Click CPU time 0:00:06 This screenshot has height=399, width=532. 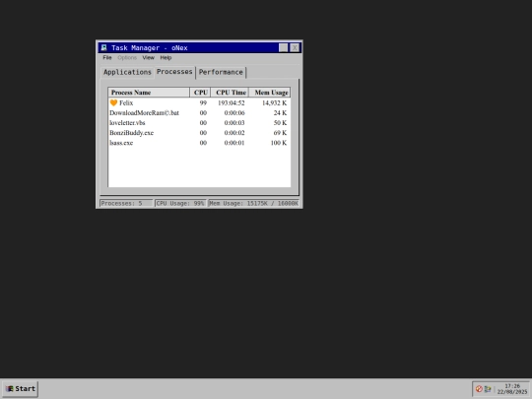point(234,113)
